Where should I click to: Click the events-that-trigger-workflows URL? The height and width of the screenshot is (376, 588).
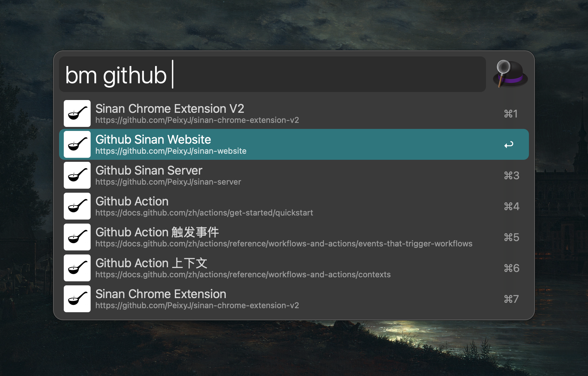284,244
